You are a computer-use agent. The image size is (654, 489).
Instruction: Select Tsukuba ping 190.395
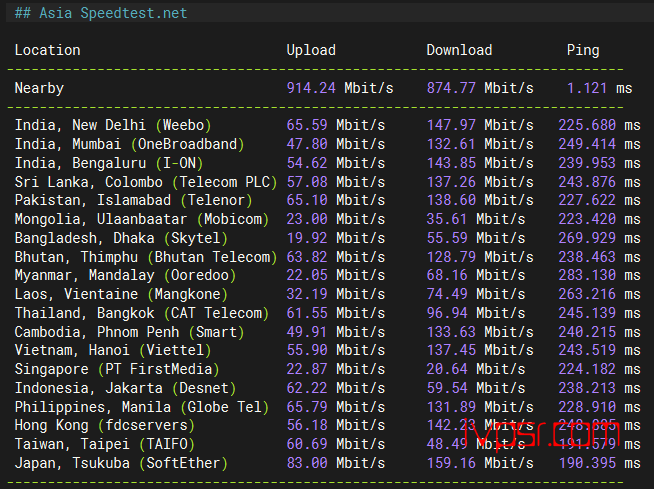(x=587, y=463)
